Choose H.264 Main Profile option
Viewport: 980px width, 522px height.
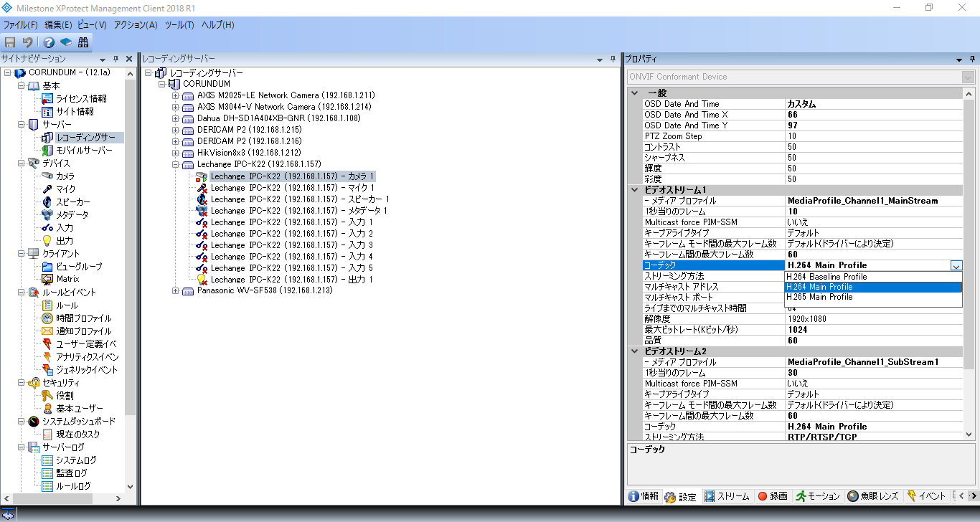(873, 287)
